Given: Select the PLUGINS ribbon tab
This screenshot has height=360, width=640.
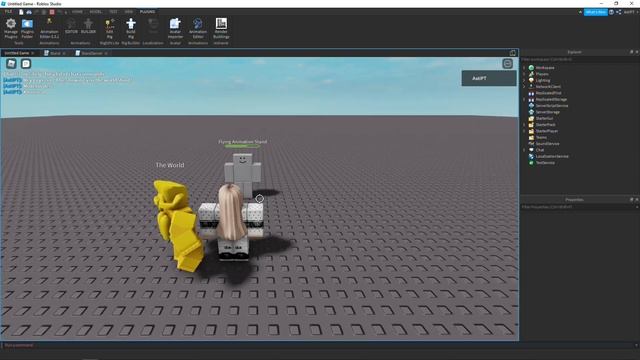Looking at the screenshot, I should click(147, 12).
